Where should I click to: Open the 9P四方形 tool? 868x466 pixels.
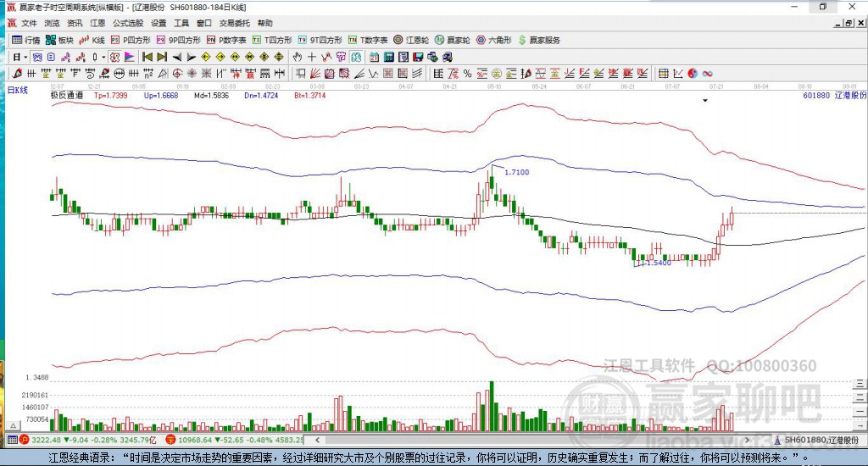[178, 40]
